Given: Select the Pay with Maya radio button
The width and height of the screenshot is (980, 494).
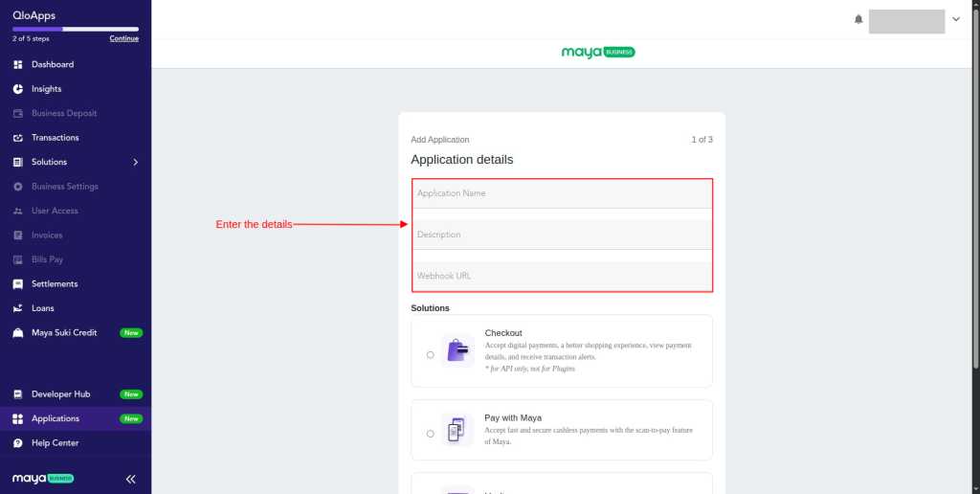Looking at the screenshot, I should (x=431, y=434).
